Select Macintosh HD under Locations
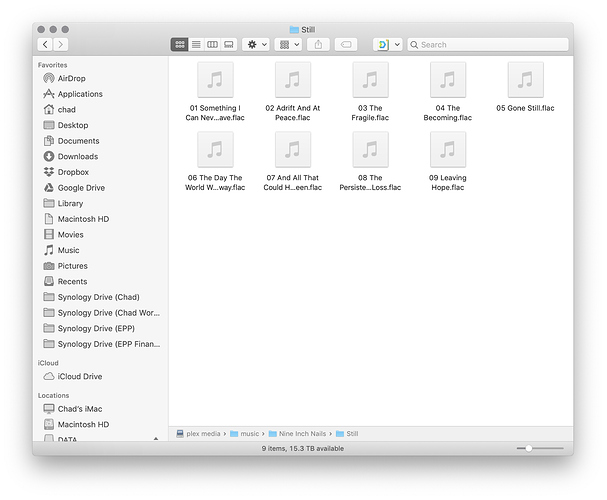Screen dimensions: 607x500 [x=101, y=425]
